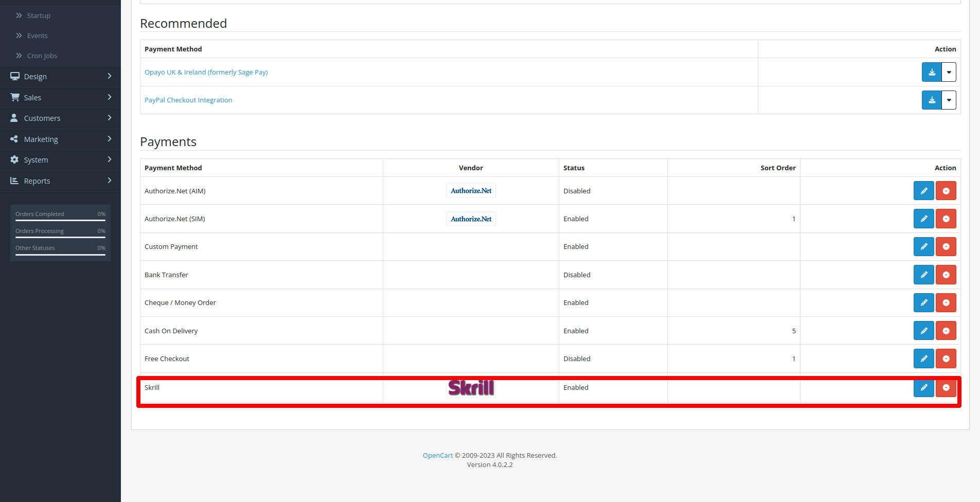Follow the OpenCart footer link

click(438, 455)
